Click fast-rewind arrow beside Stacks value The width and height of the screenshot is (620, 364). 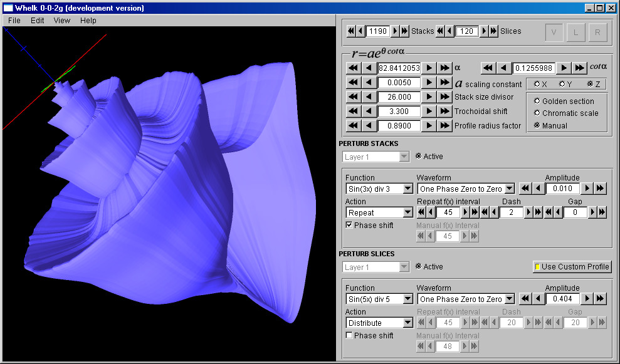(x=351, y=31)
